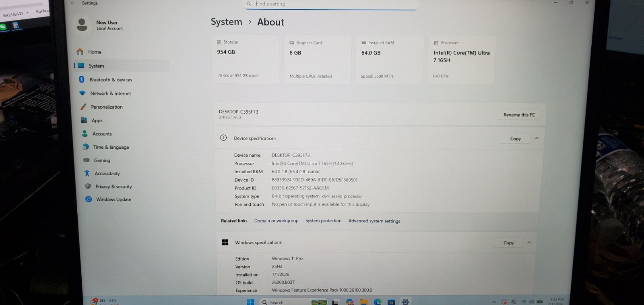Open Microsoft Store from the taskbar
This screenshot has height=305, width=644.
(391, 302)
